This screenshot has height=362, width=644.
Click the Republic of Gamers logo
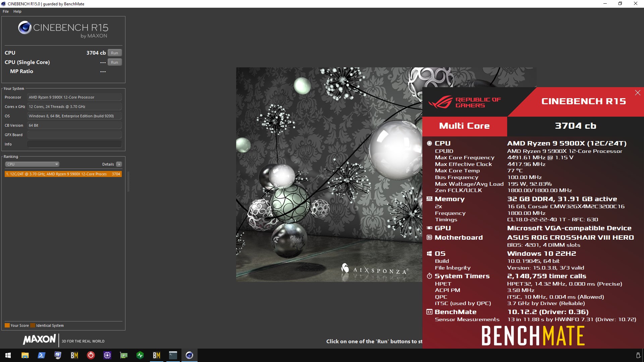[x=465, y=102]
